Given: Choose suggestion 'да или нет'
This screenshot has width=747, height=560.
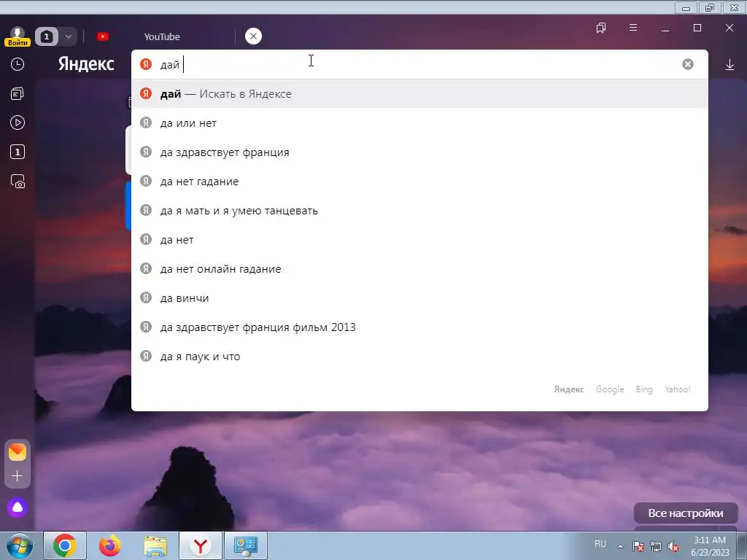Looking at the screenshot, I should coord(419,123).
